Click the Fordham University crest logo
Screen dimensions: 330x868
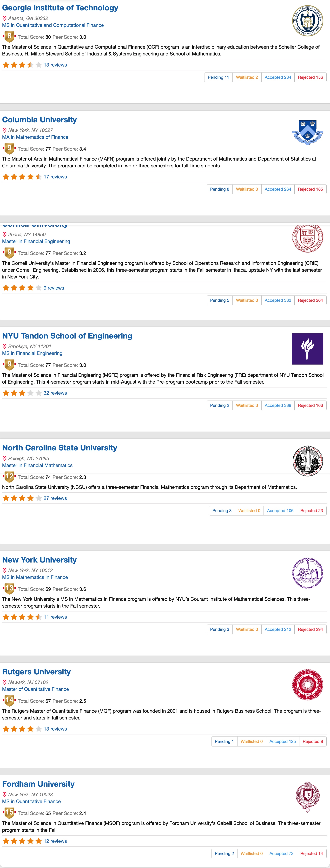(307, 797)
